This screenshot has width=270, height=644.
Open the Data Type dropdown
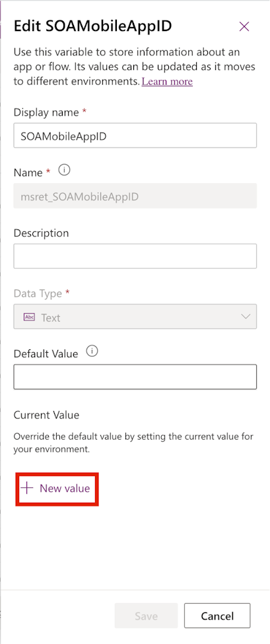point(135,316)
